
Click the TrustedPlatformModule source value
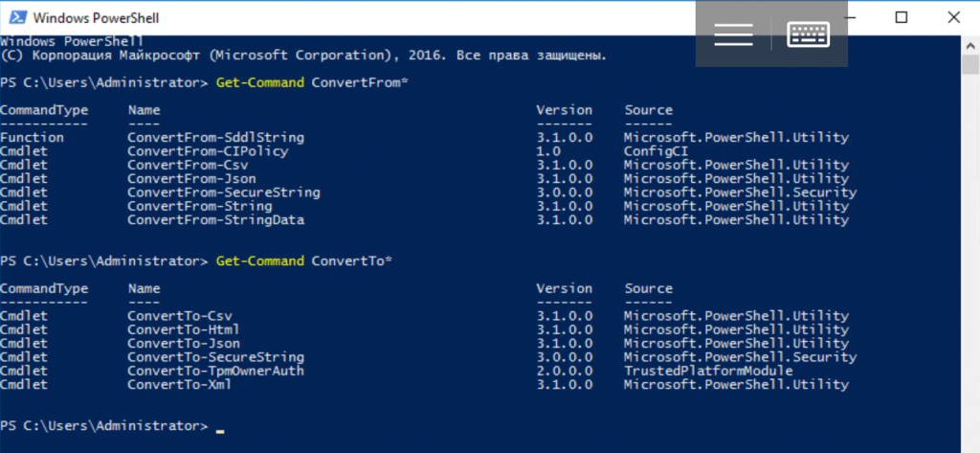(708, 371)
